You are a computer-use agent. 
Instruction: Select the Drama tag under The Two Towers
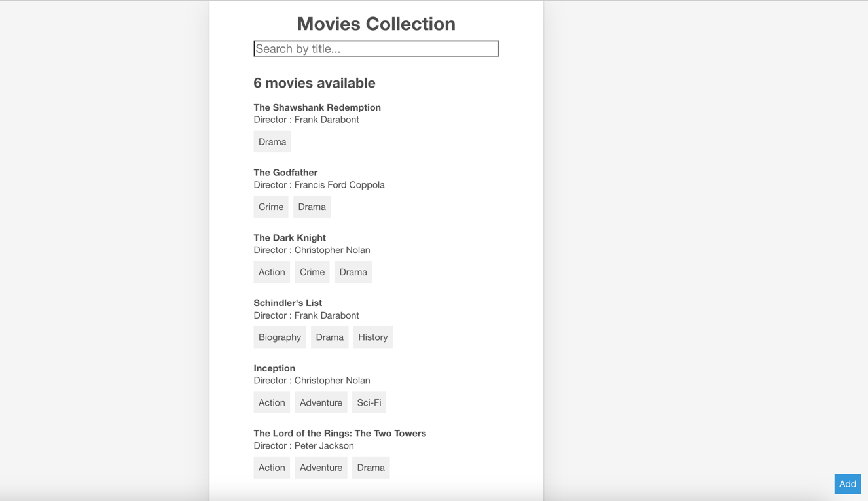point(371,468)
